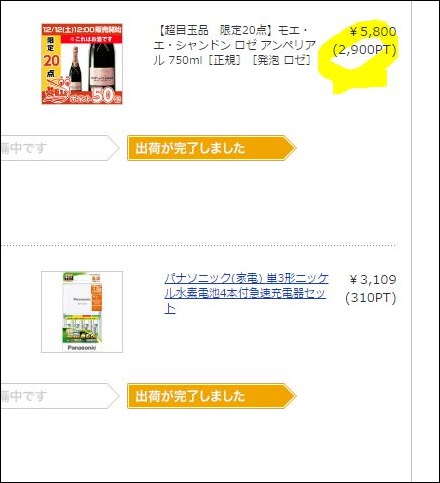440x483 pixels.
Task: Click the Panasonic logo under the charger image
Action: click(x=82, y=348)
